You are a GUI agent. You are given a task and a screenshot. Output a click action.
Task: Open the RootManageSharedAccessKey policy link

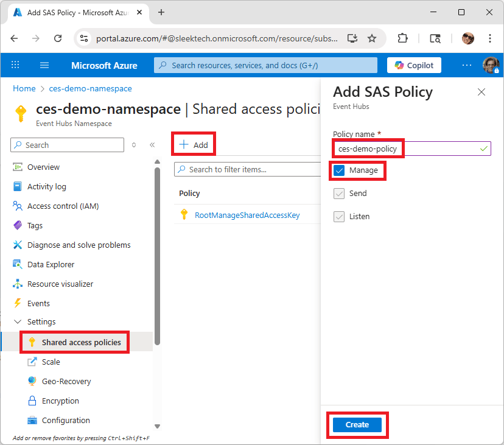247,215
